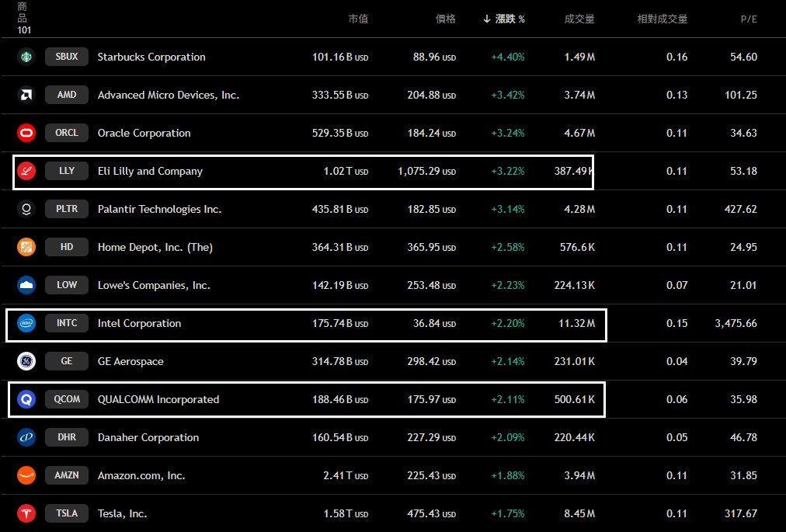786x532 pixels.
Task: Click the Tesla logo icon
Action: (26, 513)
